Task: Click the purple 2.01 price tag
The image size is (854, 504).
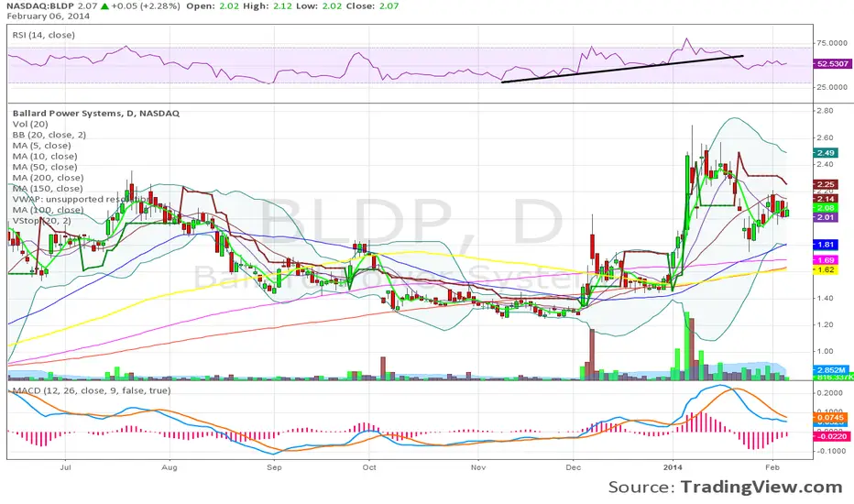Action: point(826,217)
